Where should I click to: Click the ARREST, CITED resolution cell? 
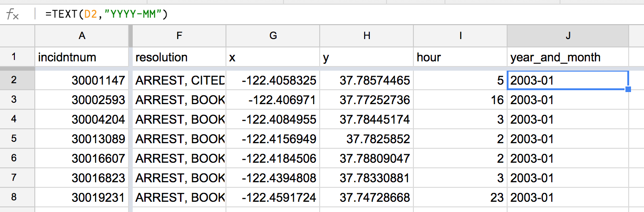coord(179,80)
